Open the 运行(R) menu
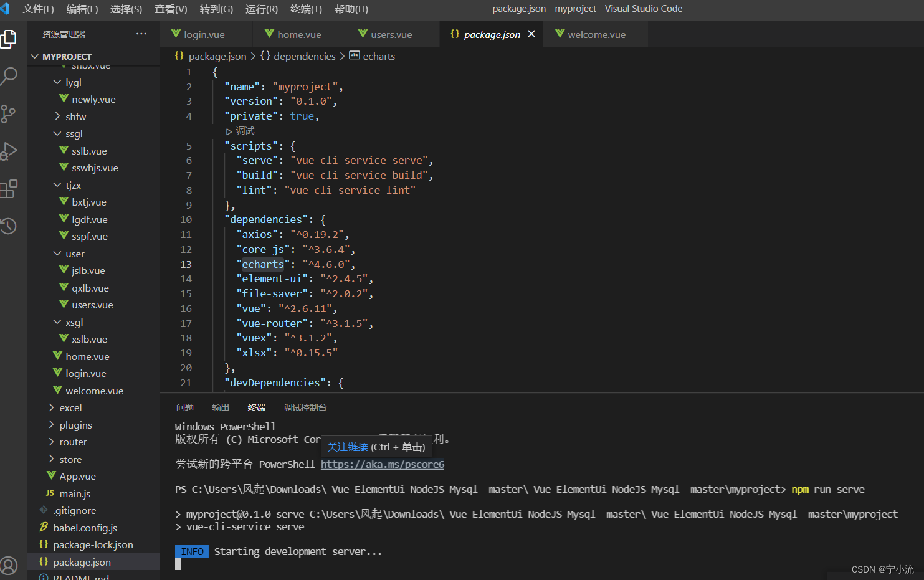 pyautogui.click(x=262, y=9)
